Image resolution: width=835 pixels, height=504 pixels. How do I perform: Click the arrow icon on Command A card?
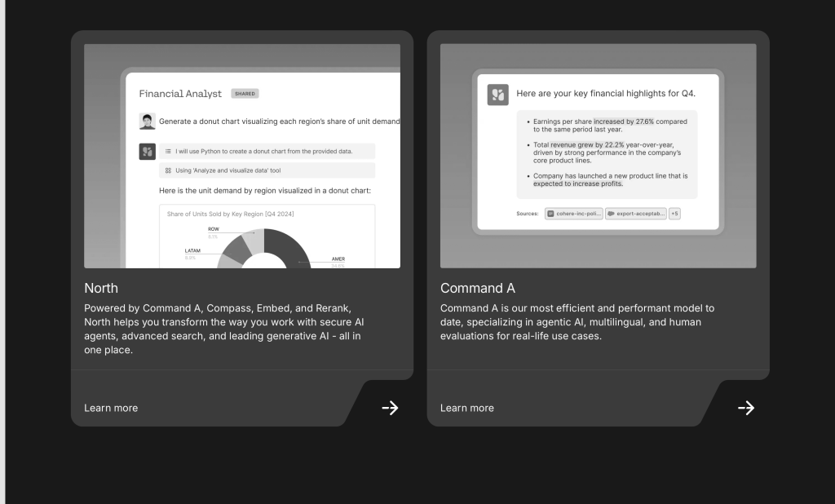tap(746, 408)
